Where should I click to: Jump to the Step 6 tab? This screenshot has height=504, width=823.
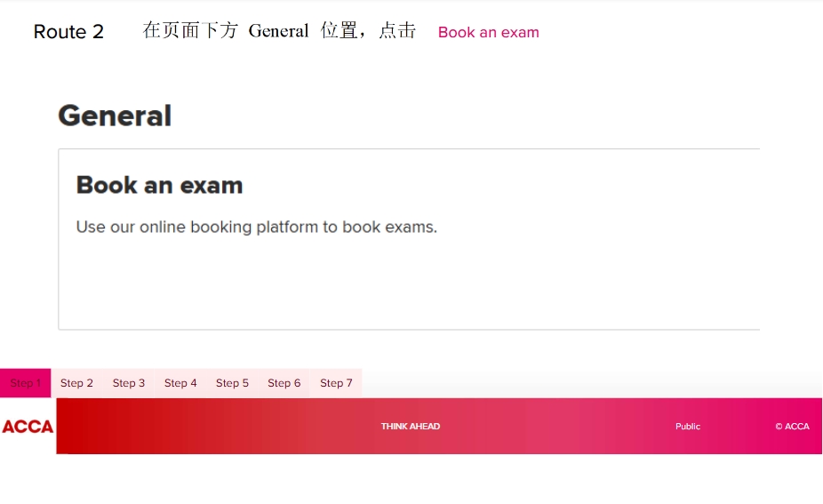284,383
